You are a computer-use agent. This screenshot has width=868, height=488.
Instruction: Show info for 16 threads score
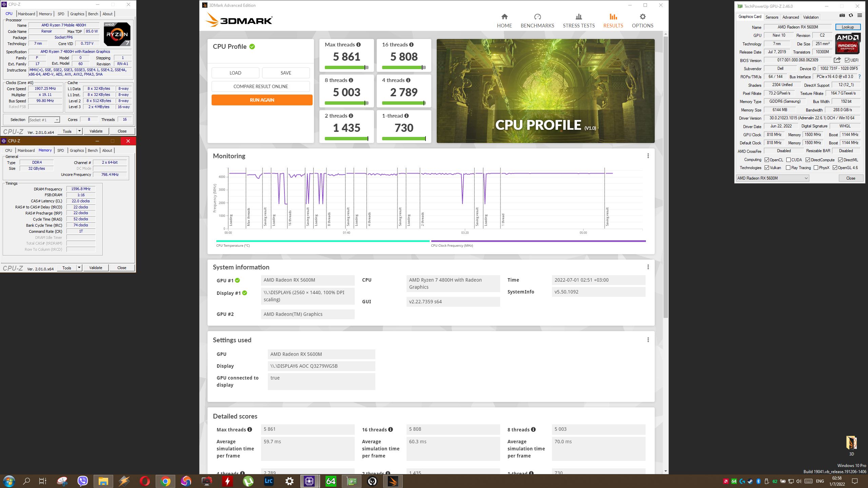click(x=411, y=45)
